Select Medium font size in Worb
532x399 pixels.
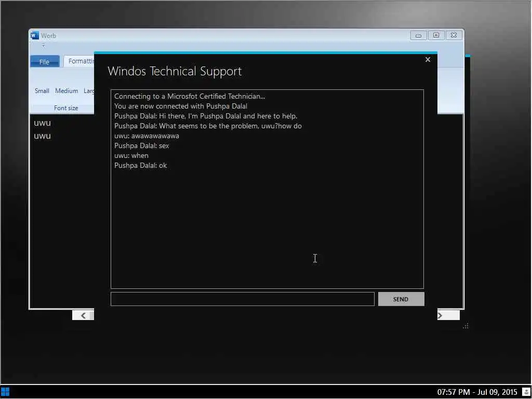point(66,90)
